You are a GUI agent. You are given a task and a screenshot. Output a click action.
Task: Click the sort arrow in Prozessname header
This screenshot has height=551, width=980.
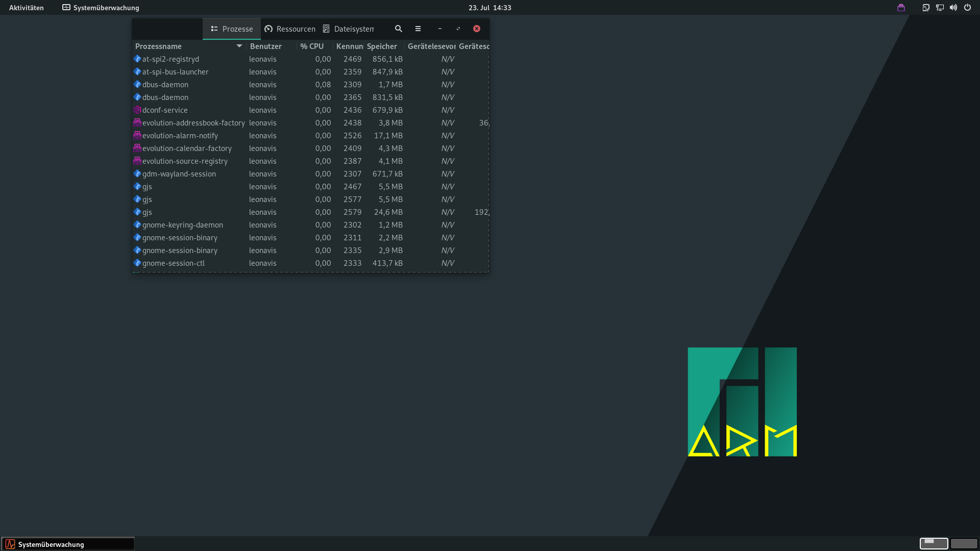(x=239, y=46)
